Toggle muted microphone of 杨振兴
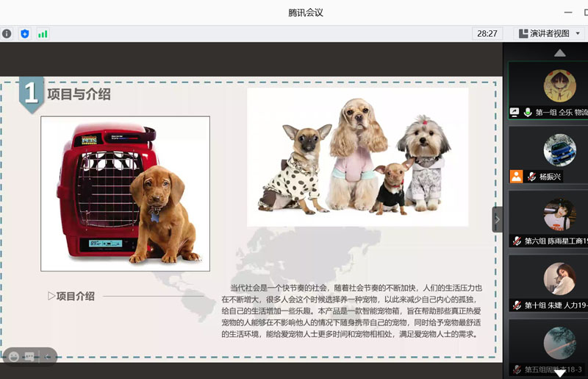This screenshot has width=588, height=379. click(x=531, y=177)
